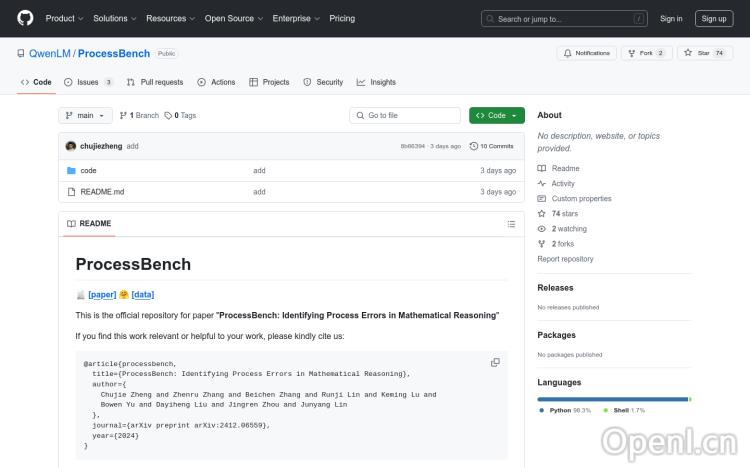This screenshot has height=468, width=750.
Task: Click the code folder icon
Action: 71,170
